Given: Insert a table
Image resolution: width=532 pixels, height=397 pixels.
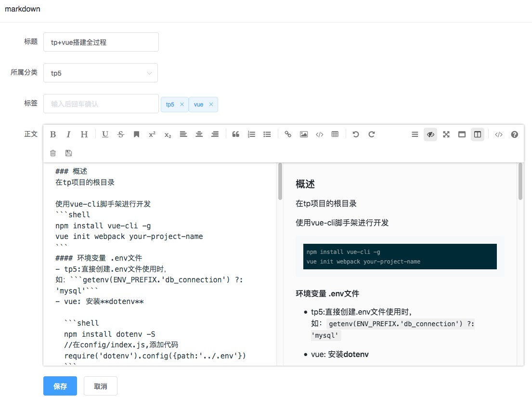Looking at the screenshot, I should click(x=335, y=134).
